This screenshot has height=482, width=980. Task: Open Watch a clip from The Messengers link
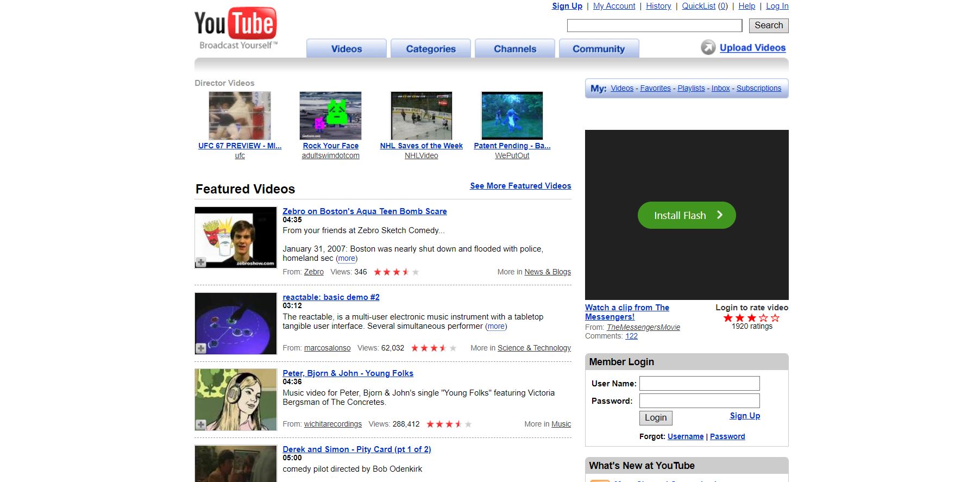627,312
